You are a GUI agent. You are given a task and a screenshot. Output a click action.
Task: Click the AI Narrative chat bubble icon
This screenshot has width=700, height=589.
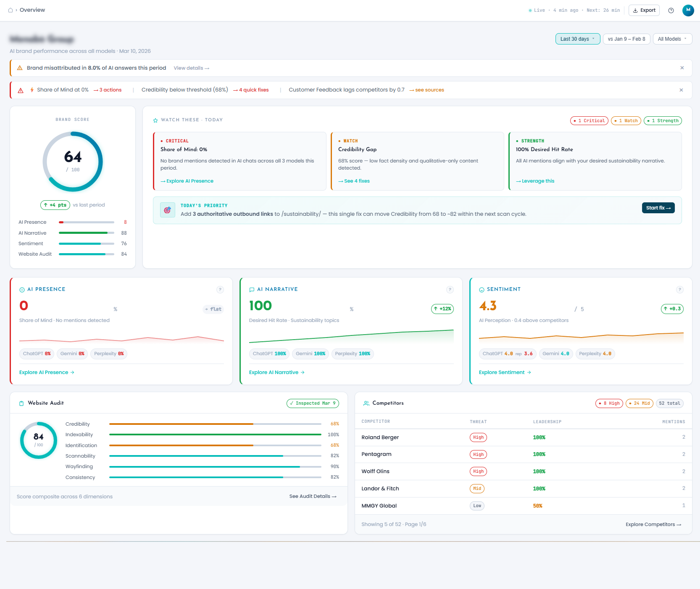click(252, 289)
